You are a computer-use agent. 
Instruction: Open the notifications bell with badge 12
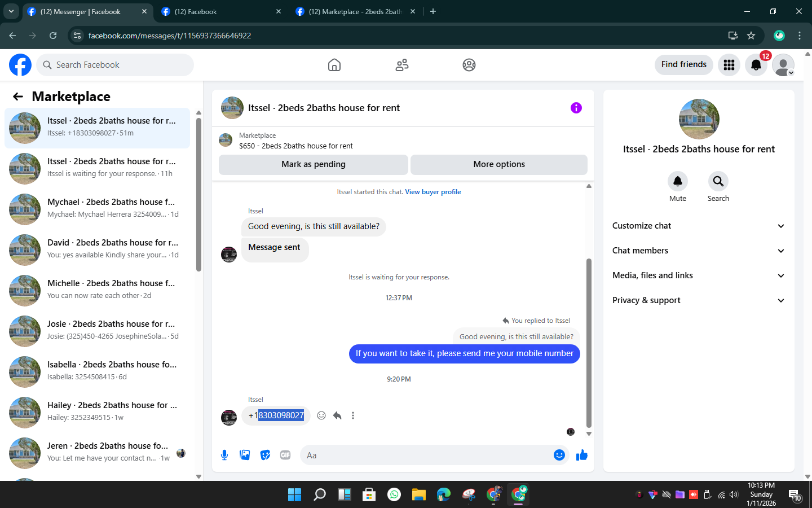tap(756, 65)
